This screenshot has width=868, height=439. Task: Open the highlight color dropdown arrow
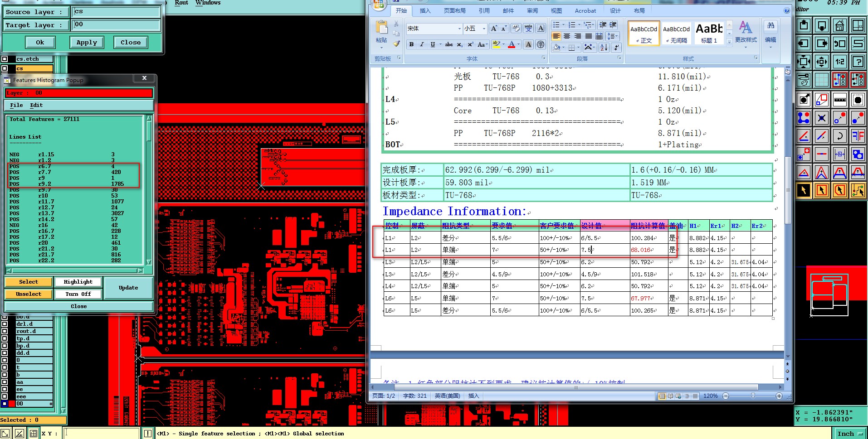[x=504, y=44]
